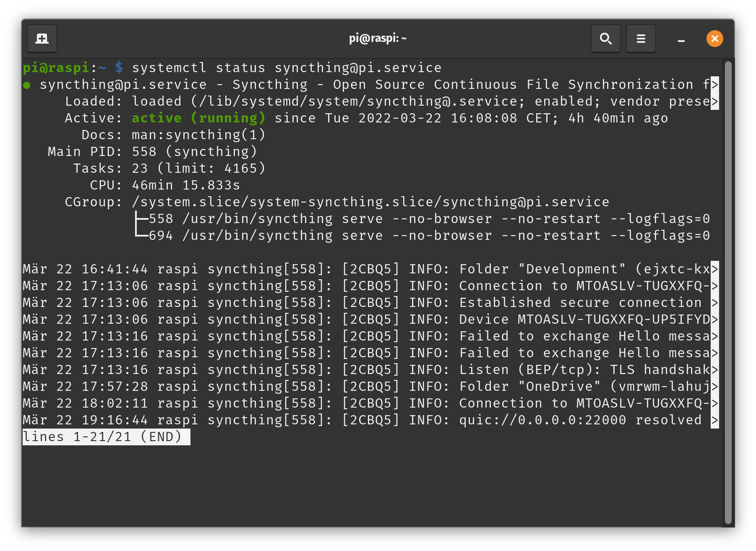Click the systemctl status command text

[287, 68]
